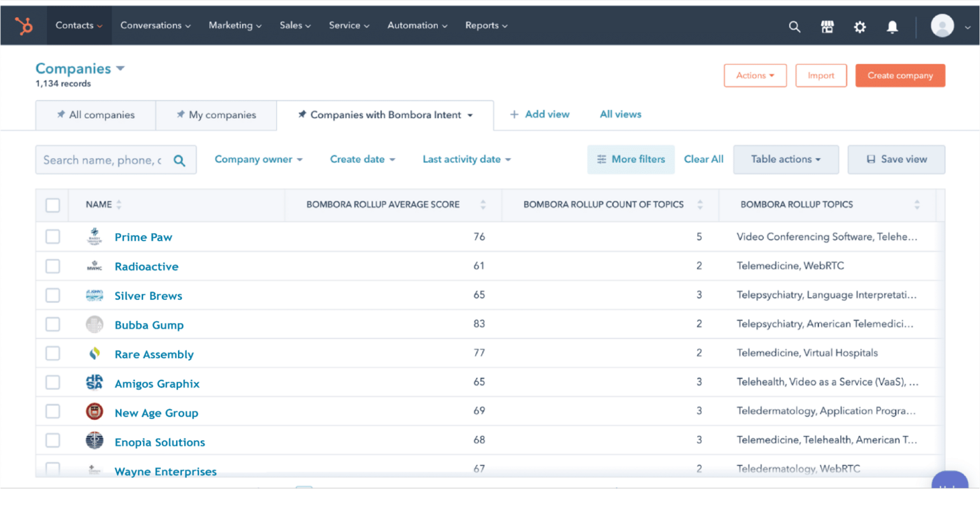Click the More filters funnel icon

pyautogui.click(x=601, y=159)
